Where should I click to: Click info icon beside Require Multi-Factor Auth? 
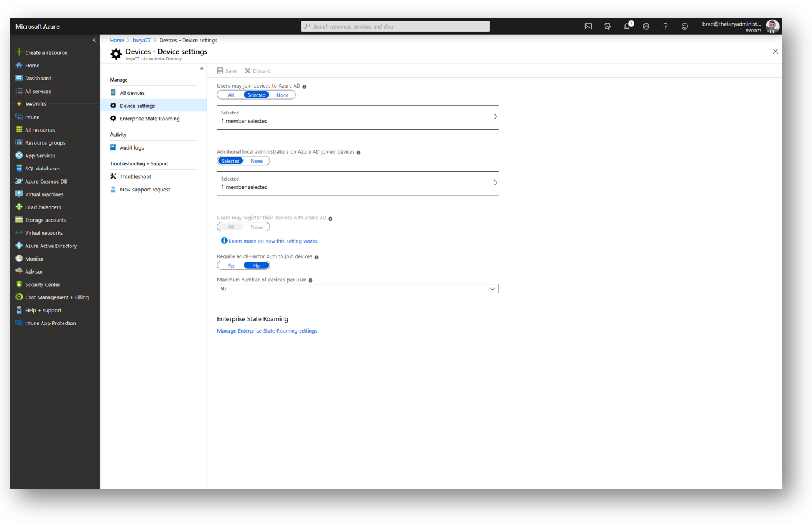316,257
